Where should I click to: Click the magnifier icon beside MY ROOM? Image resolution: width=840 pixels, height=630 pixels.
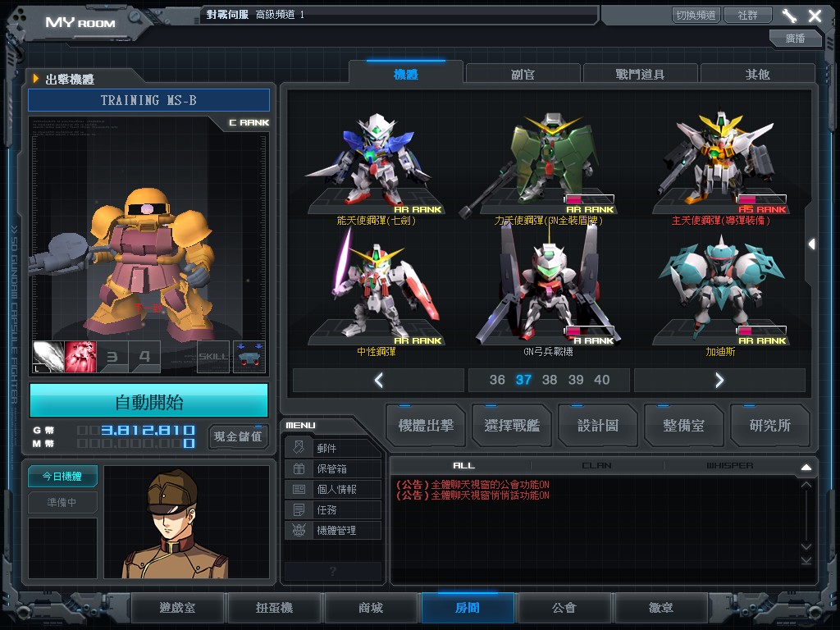pyautogui.click(x=135, y=18)
